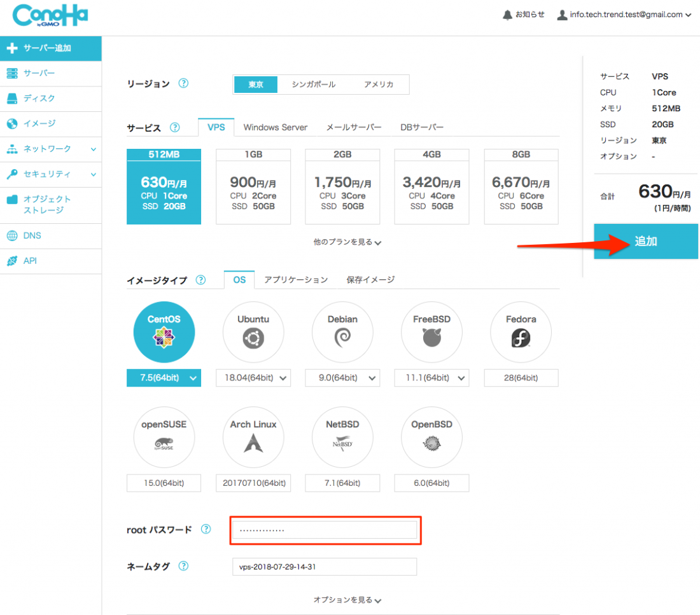Click the DNS globe icon

pos(12,236)
